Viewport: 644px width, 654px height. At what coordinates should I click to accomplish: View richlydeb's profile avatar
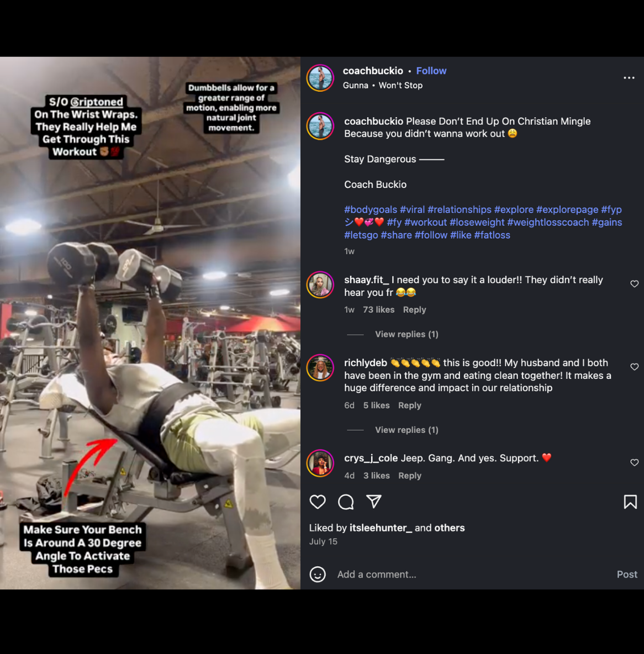(320, 368)
